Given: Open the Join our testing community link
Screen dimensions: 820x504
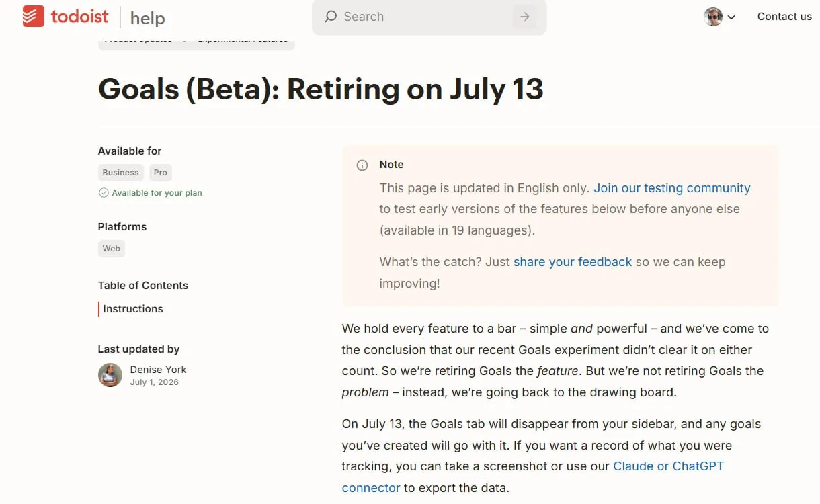Looking at the screenshot, I should pos(672,188).
